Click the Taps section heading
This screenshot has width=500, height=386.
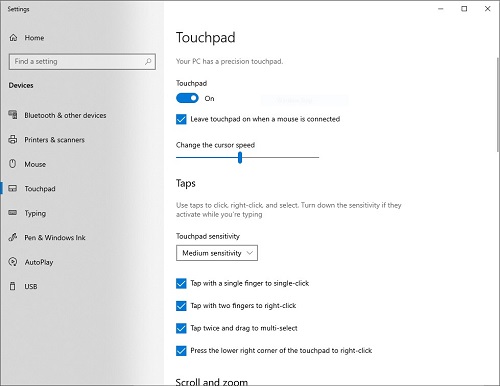click(186, 183)
